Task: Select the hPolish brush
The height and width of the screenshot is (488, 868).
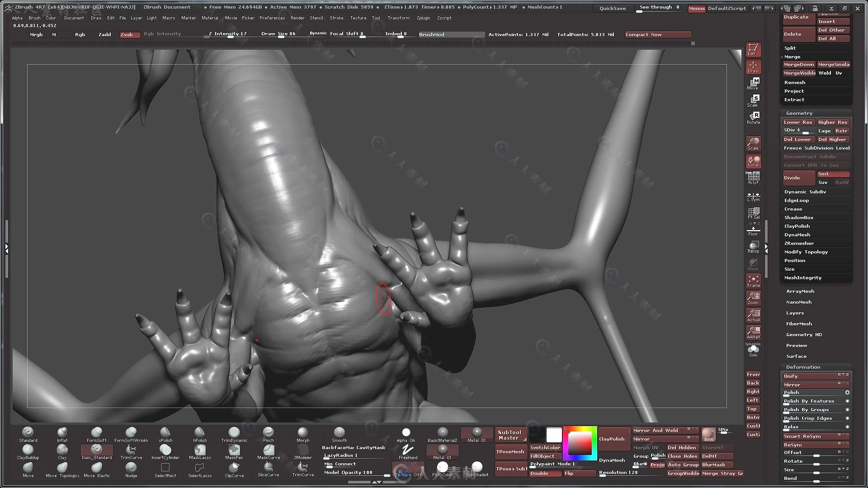Action: [x=200, y=435]
